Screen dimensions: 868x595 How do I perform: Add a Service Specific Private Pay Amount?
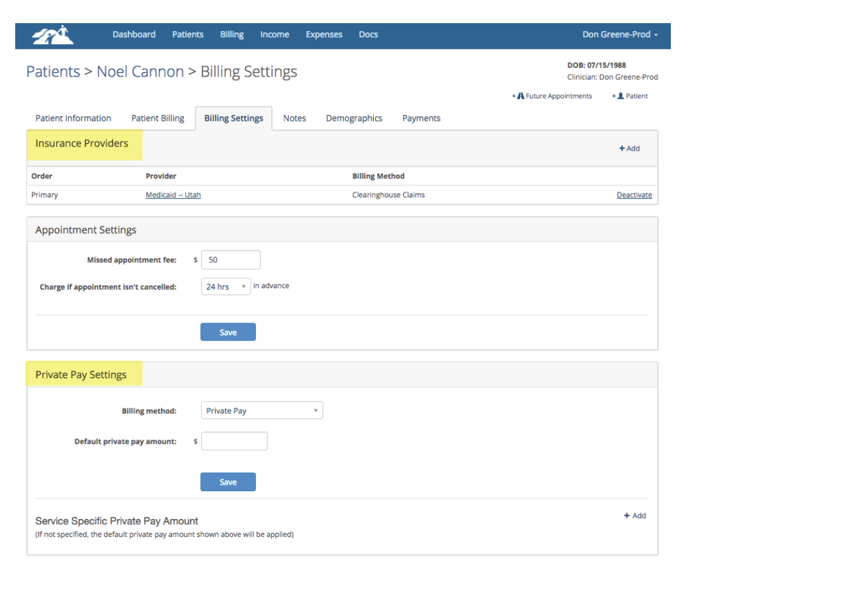(x=635, y=516)
